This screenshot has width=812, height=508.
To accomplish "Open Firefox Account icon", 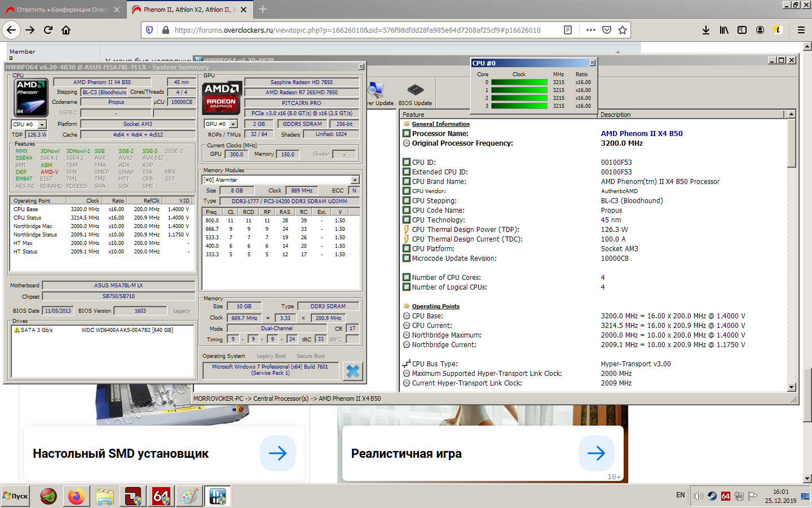I will coord(760,30).
